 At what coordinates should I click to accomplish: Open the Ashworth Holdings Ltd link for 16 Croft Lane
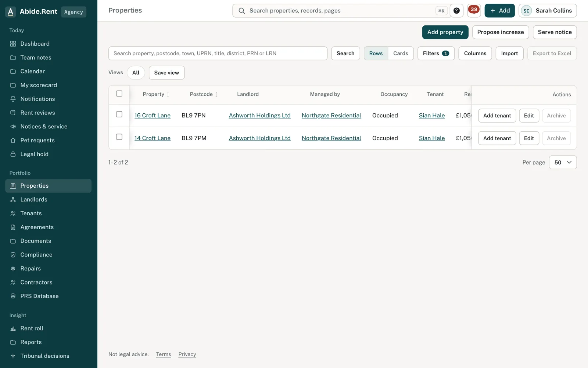259,116
